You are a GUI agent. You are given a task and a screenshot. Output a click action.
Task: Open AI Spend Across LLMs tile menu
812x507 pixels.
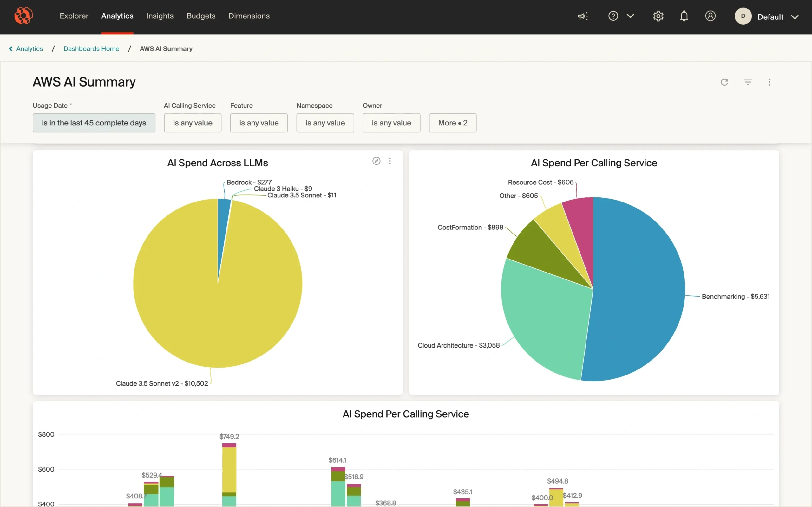390,161
